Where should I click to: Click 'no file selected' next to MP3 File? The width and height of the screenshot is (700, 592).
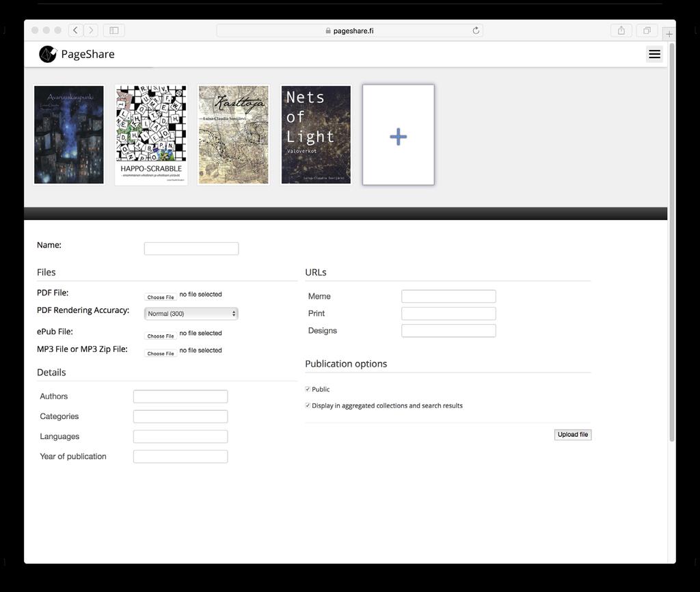pos(200,351)
